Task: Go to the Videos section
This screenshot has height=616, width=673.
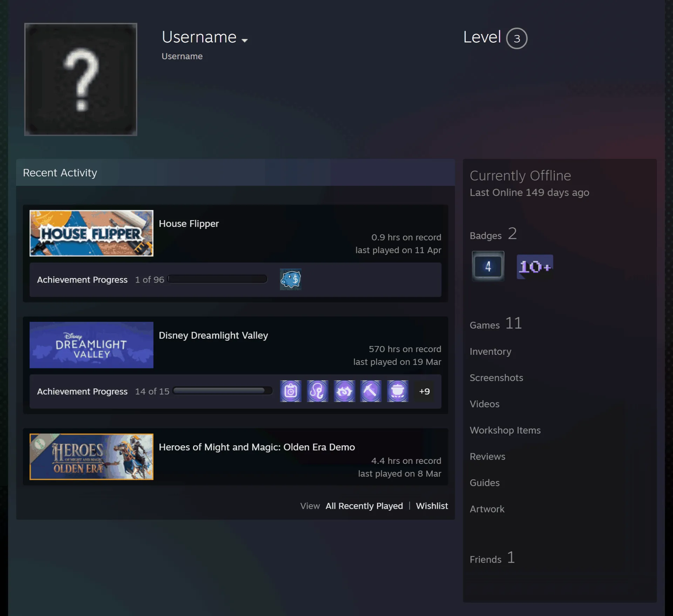Action: tap(484, 404)
